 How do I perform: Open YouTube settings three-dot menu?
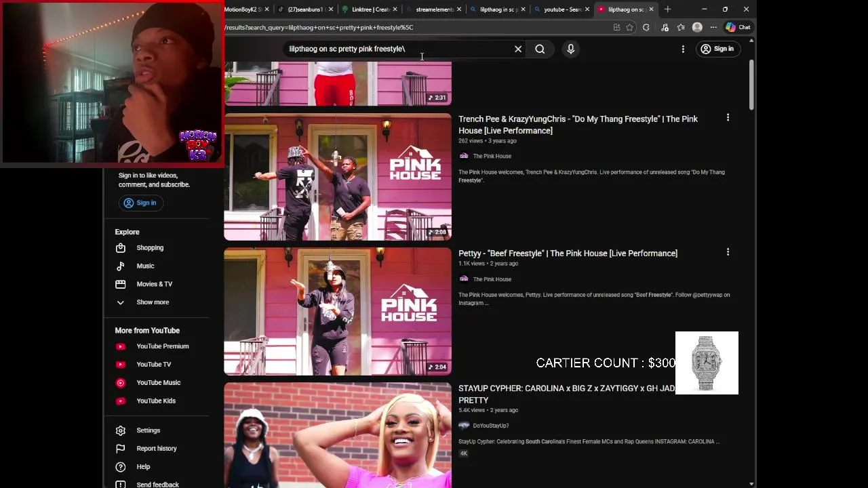pos(683,49)
